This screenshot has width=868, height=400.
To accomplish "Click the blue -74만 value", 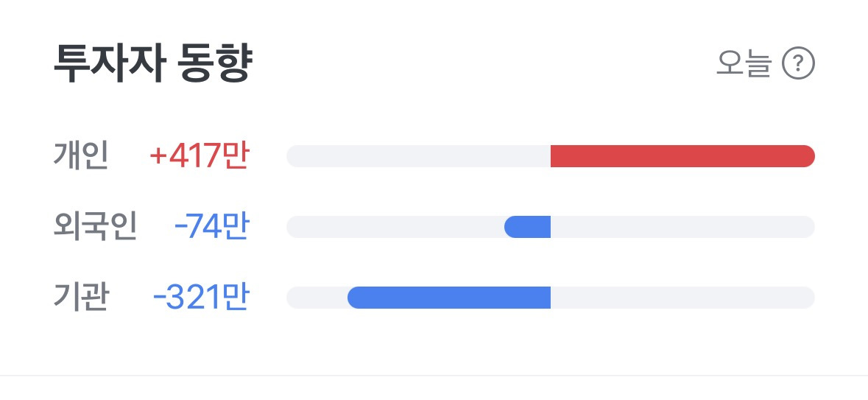I will click(x=211, y=227).
